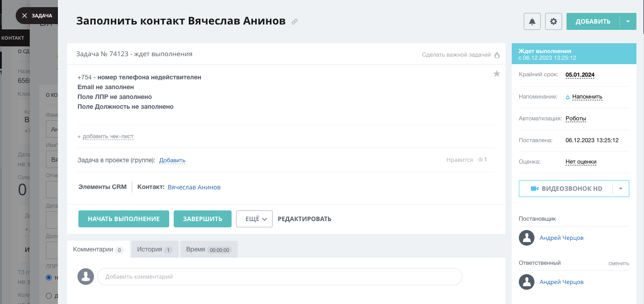Mark task with the star icon

(x=497, y=74)
